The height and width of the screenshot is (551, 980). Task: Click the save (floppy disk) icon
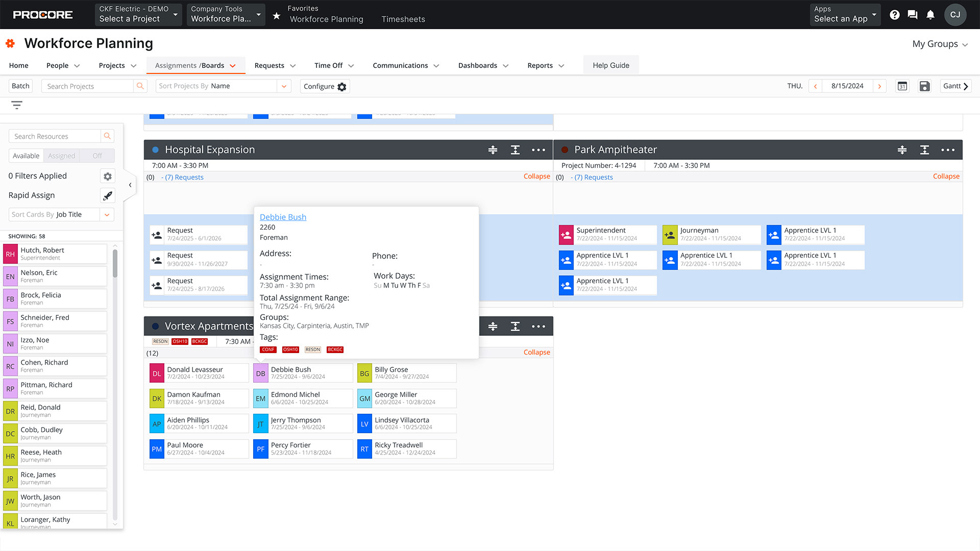coord(925,86)
